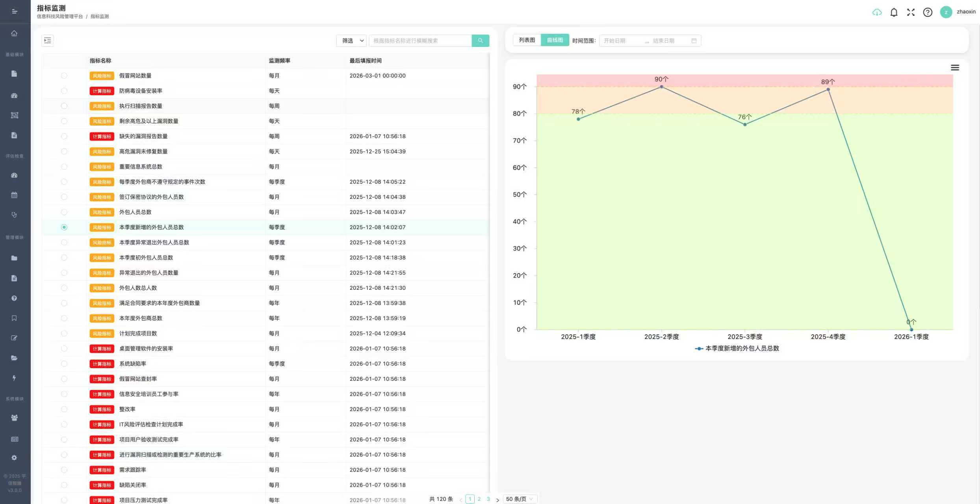980x504 pixels.
Task: Open the help question mark icon
Action: [928, 12]
